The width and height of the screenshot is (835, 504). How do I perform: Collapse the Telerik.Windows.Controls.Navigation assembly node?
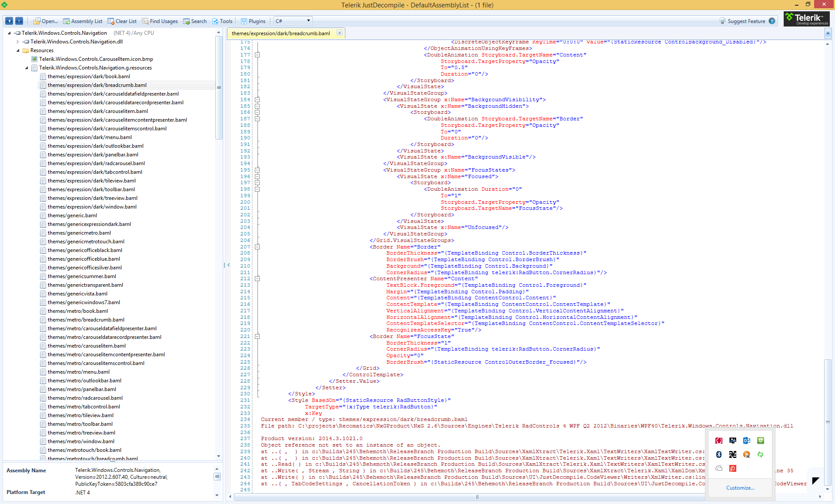(9, 33)
